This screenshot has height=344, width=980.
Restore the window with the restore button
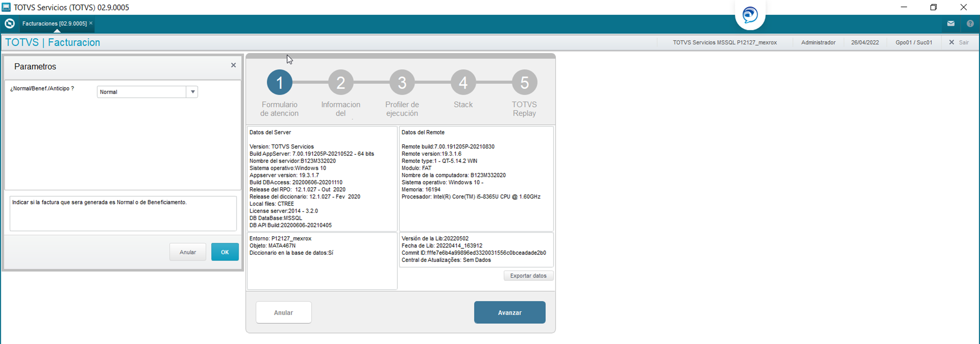933,7
